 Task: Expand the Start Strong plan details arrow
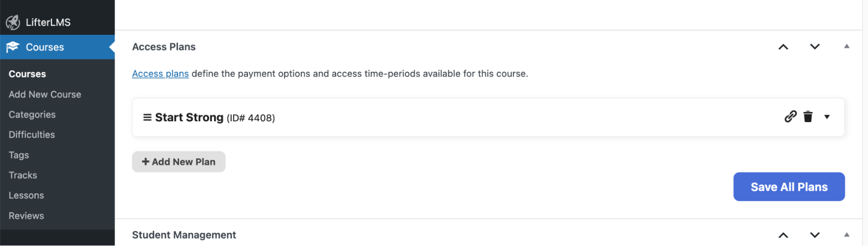827,116
